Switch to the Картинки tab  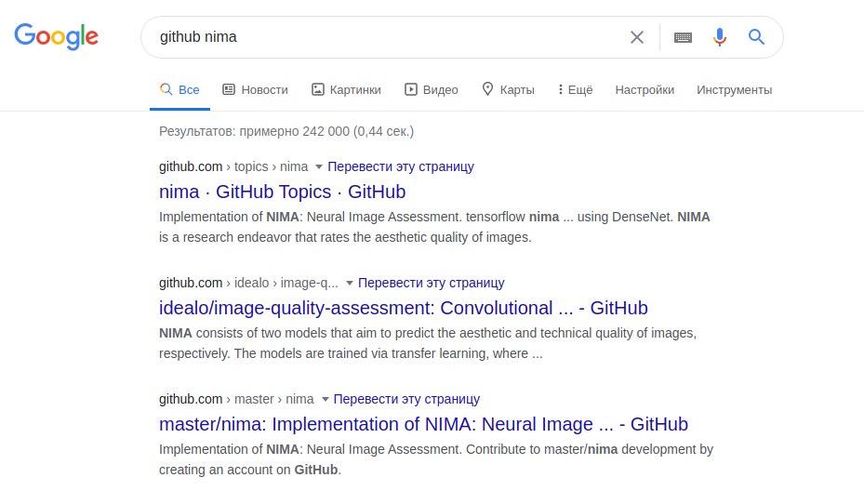point(346,90)
